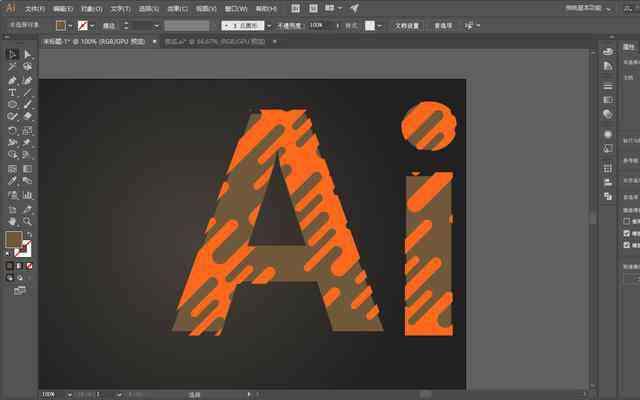
Task: Open the Pathfinder panel from dock
Action: pyautogui.click(x=608, y=196)
